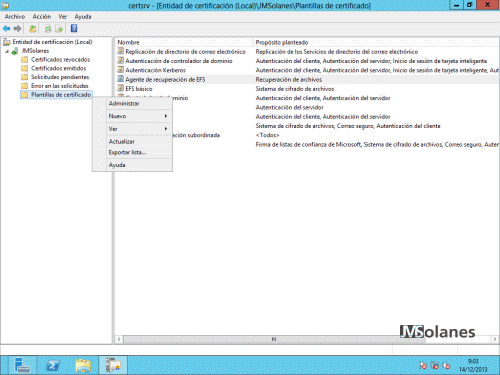
Task: Open File Explorer from taskbar
Action: pyautogui.click(x=83, y=365)
